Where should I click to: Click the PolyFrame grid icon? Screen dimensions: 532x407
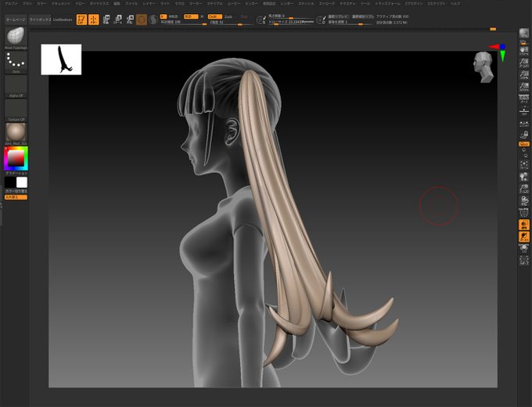tap(524, 213)
